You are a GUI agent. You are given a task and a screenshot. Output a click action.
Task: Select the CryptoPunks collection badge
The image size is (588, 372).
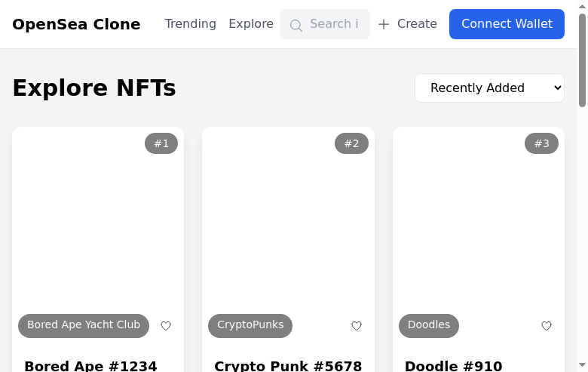pyautogui.click(x=250, y=325)
